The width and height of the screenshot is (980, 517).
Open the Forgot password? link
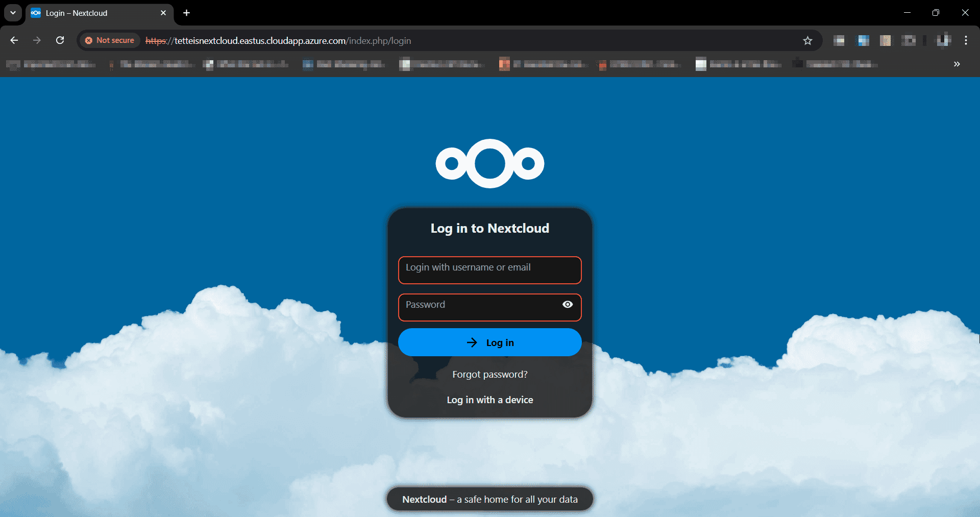(490, 375)
